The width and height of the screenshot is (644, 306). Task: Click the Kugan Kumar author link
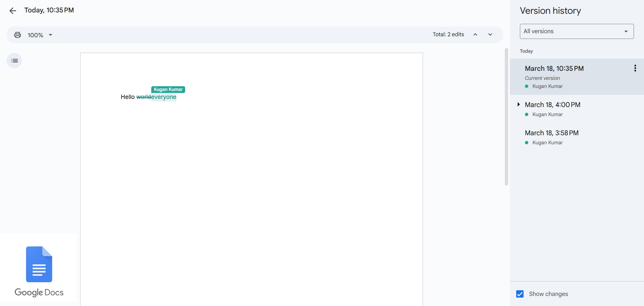547,86
